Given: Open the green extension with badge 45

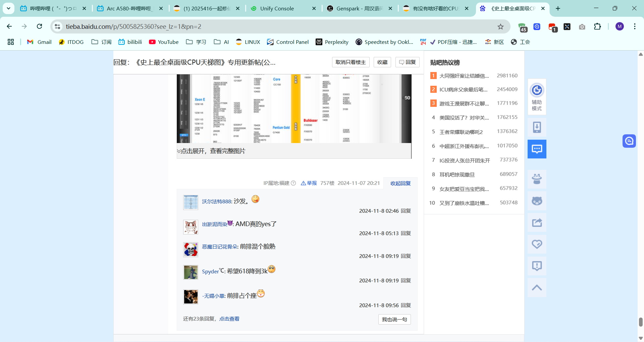Looking at the screenshot, I should coord(522,27).
